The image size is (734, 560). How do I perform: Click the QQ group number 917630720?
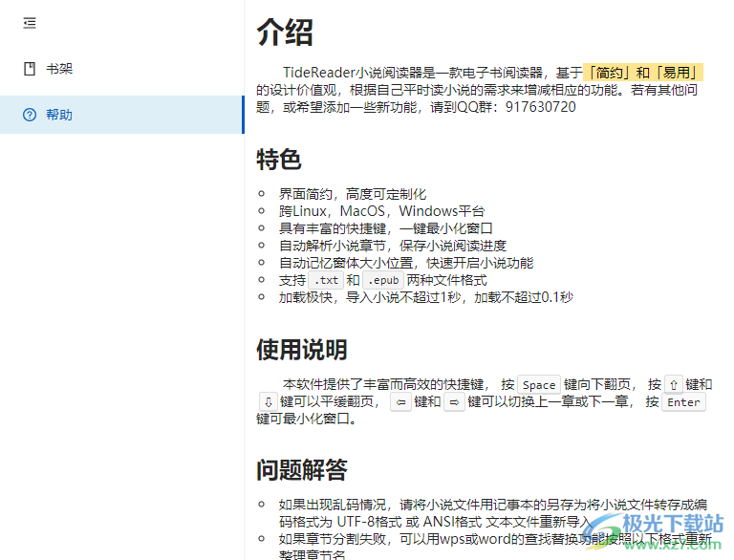541,107
